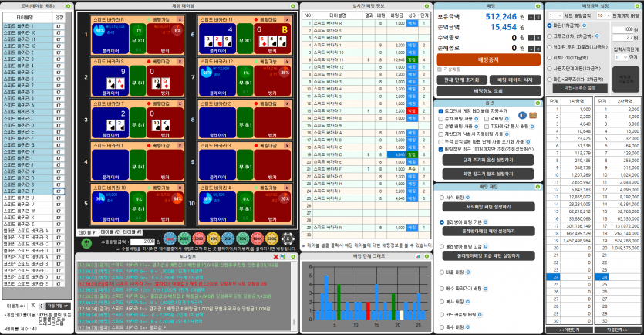This screenshot has height=335, width=644.
Task: Switch to the 테이블 #3 tab
Action: 133,232
